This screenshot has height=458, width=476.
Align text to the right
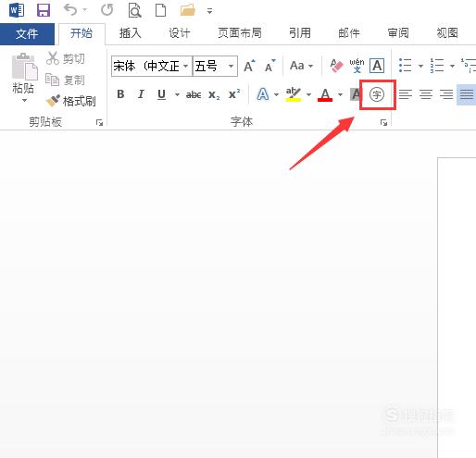tap(446, 94)
